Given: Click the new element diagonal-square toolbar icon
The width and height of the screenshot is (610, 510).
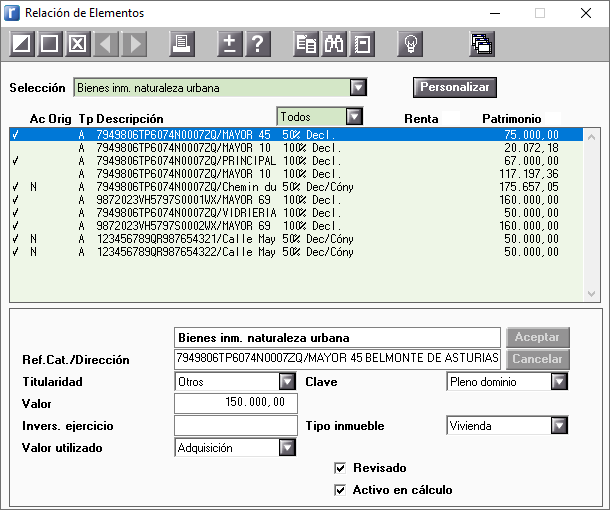Looking at the screenshot, I should pyautogui.click(x=22, y=44).
